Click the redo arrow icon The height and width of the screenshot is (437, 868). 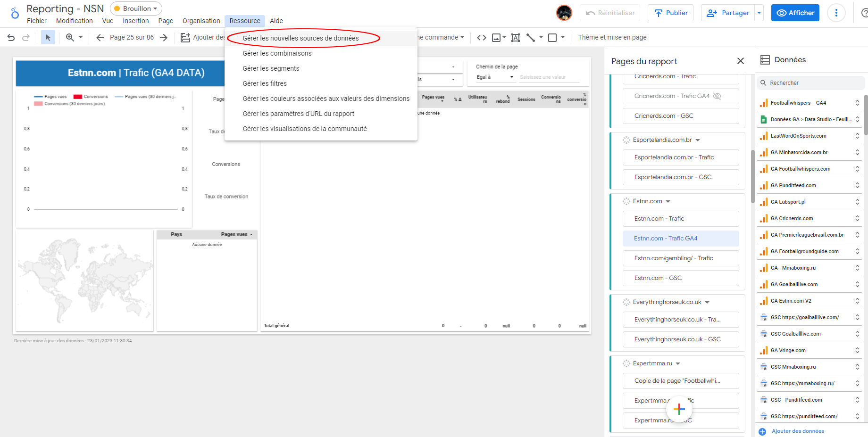point(26,38)
